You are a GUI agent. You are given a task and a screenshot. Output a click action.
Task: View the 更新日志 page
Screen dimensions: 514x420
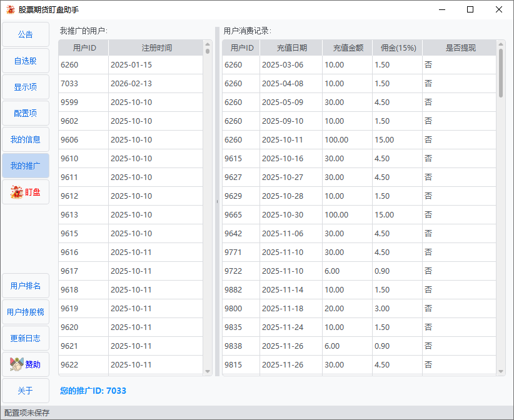tap(26, 338)
